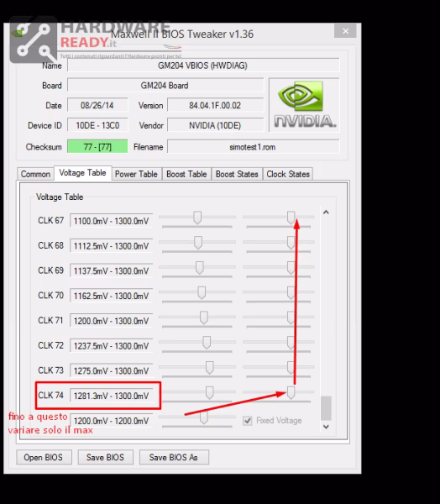Click the Open BIOS button
Image resolution: width=440 pixels, height=504 pixels.
click(44, 457)
